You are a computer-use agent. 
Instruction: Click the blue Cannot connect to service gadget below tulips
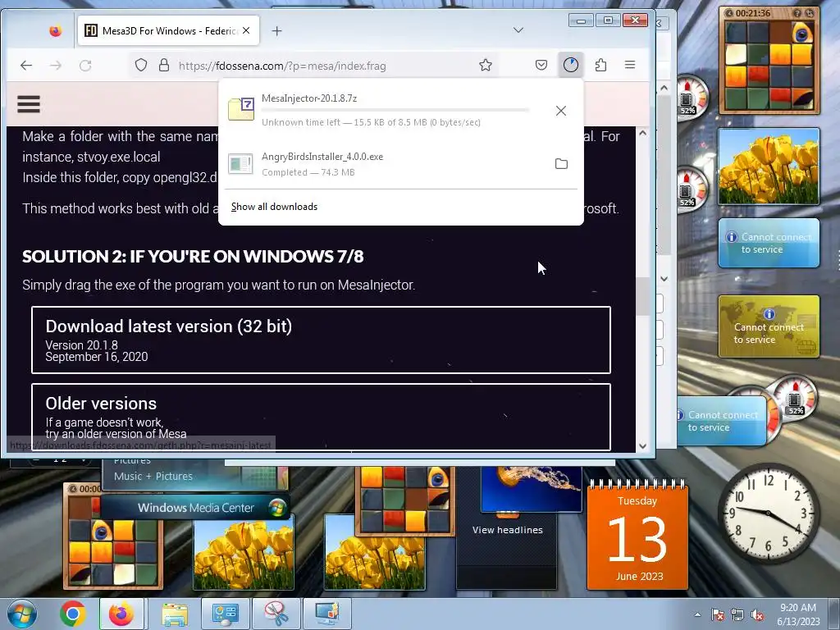click(768, 243)
